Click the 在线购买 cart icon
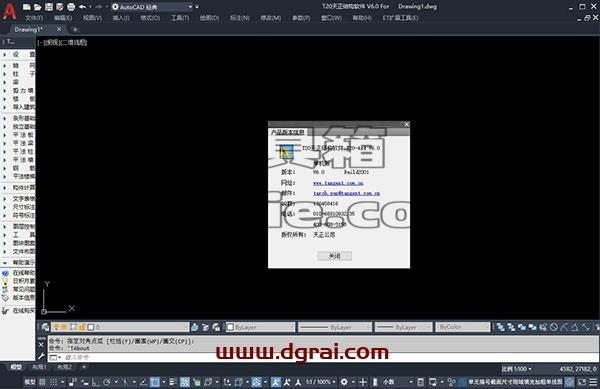The width and height of the screenshot is (600, 389). coord(5,311)
